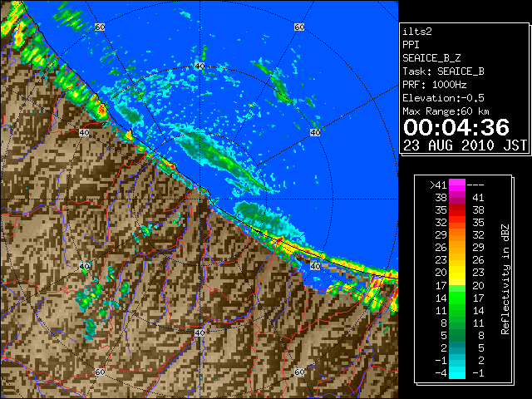
Task: Click the southeast '60' range ring label
Action: (299, 372)
